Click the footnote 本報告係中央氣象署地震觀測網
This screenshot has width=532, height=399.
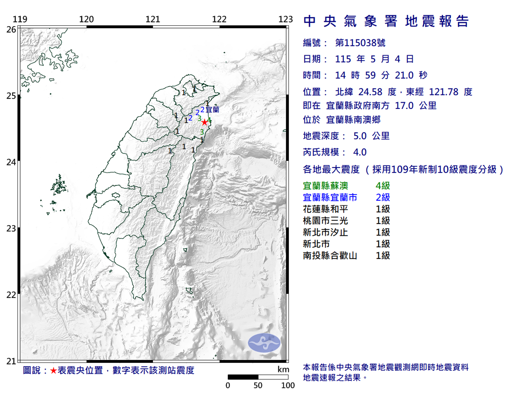coord(386,367)
